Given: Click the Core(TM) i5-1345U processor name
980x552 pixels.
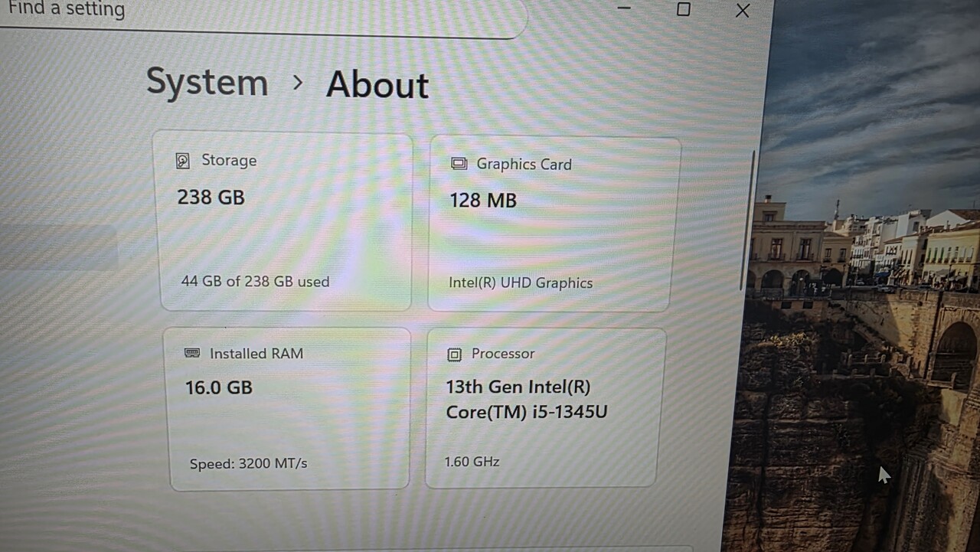Looking at the screenshot, I should coord(526,412).
